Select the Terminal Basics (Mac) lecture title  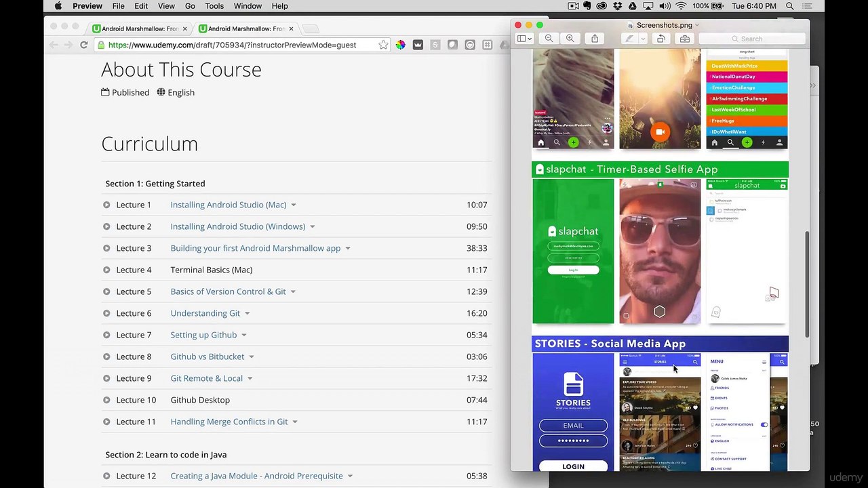tap(212, 270)
